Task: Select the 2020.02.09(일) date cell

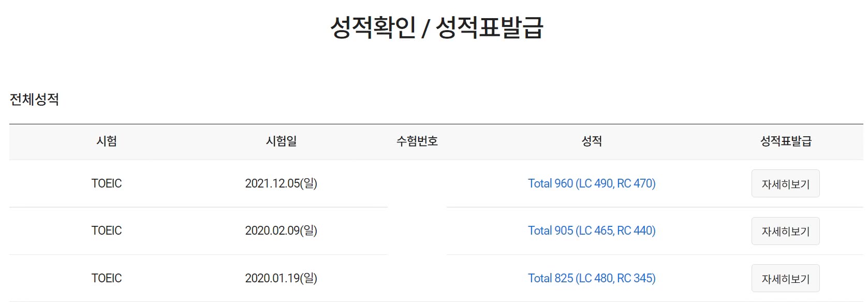Action: (x=281, y=231)
